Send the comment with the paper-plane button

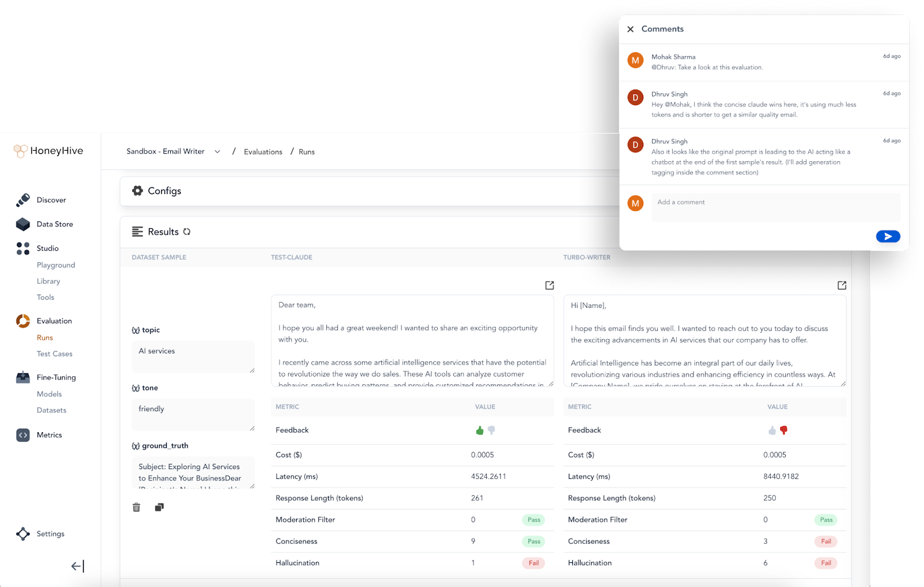(x=888, y=236)
